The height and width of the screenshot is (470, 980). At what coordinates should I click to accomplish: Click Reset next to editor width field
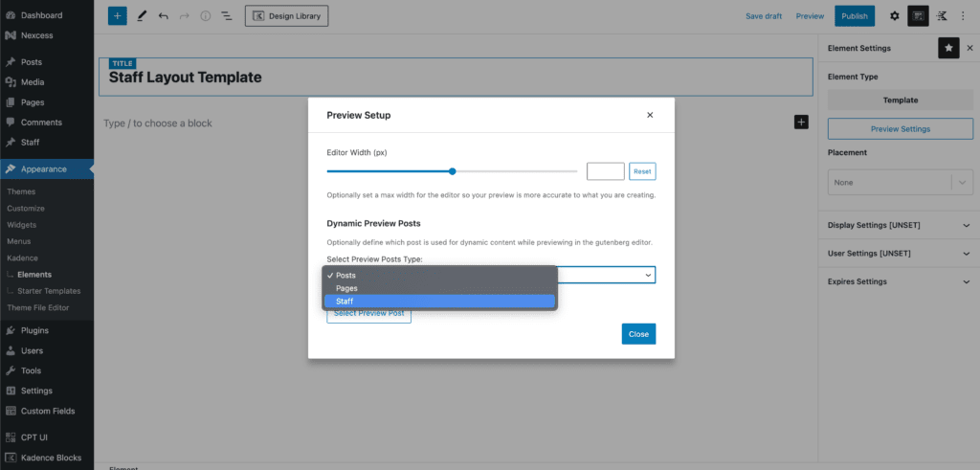(x=642, y=171)
